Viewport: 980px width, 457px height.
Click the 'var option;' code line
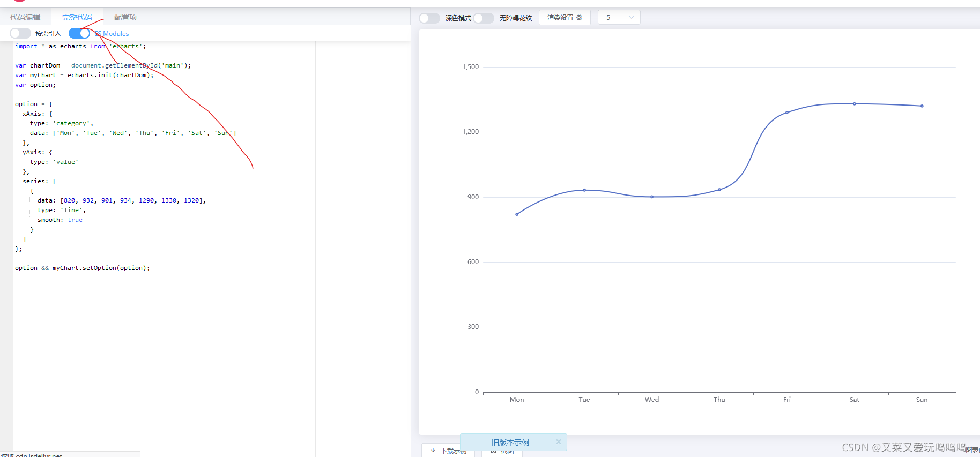(x=35, y=85)
